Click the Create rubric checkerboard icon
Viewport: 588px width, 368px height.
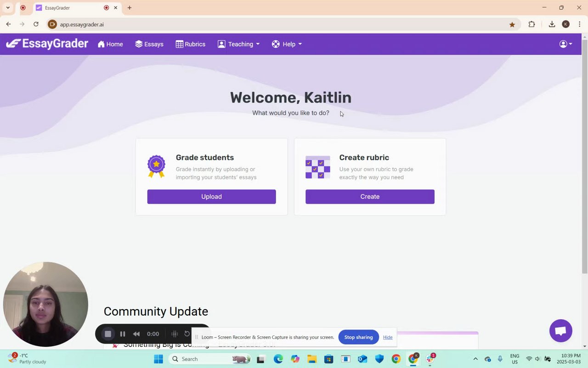click(x=318, y=167)
